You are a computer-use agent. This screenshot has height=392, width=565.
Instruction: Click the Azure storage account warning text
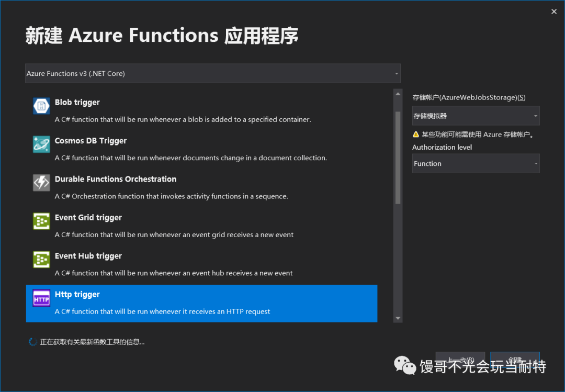[x=478, y=135]
